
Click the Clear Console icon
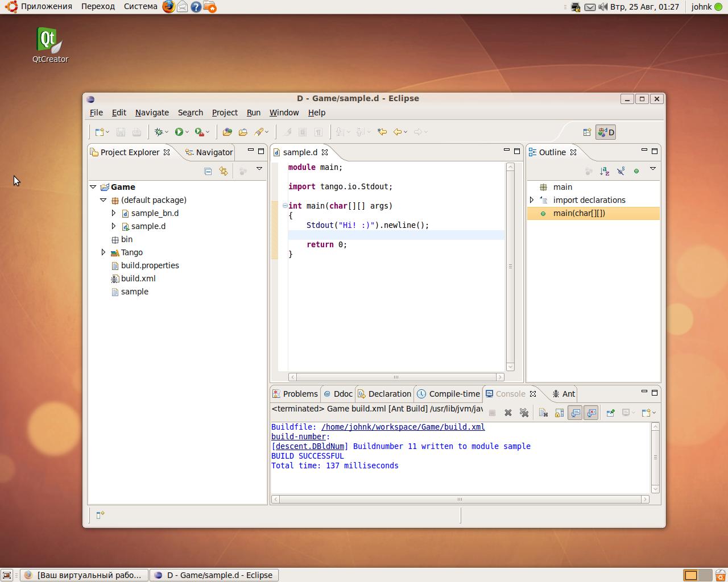coord(543,413)
